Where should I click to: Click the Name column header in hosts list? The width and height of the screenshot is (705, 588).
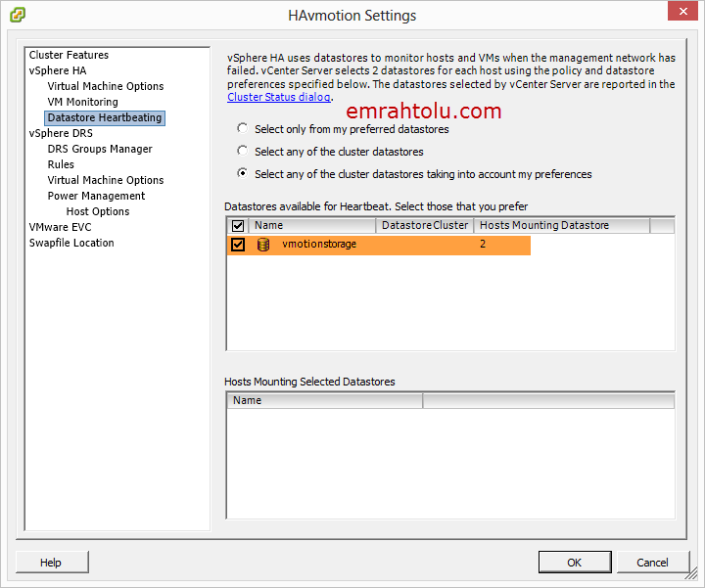click(x=324, y=401)
